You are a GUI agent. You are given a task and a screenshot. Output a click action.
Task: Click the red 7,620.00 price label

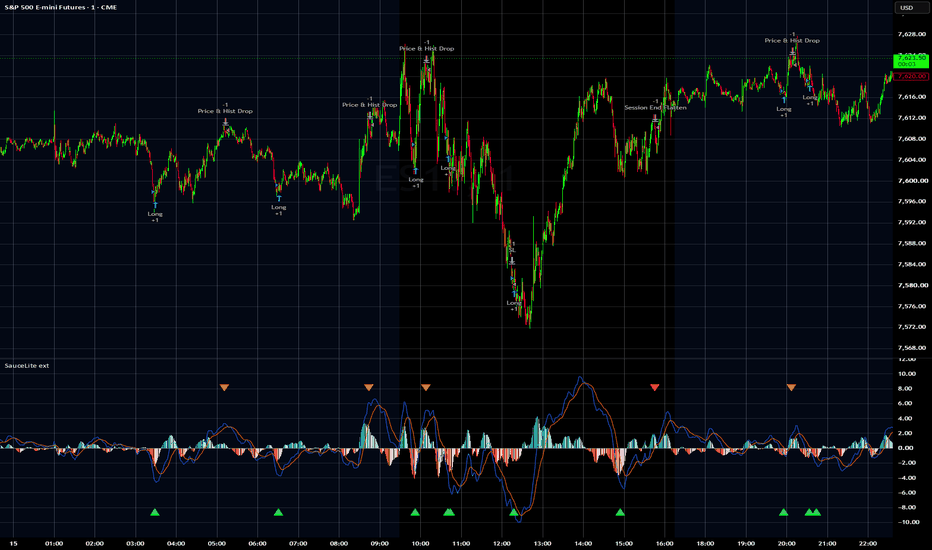point(911,76)
